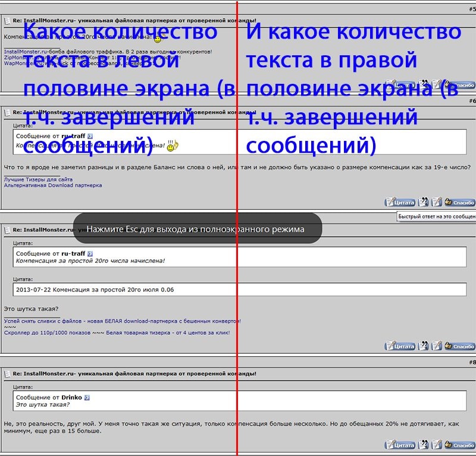Screen dimensions: 476x456
Task: Click the 'Это шутка такая?' message text above signature
Action: (x=31, y=309)
